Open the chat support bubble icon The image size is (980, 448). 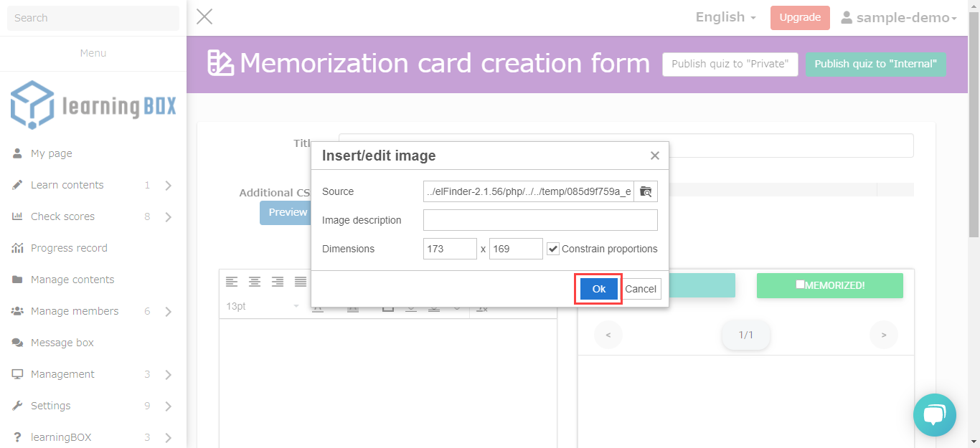pyautogui.click(x=934, y=415)
